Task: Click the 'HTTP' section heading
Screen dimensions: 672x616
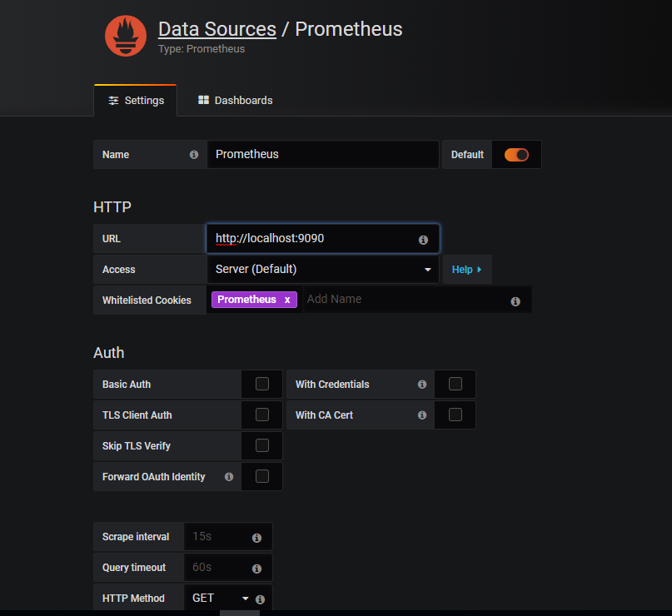Action: (x=112, y=207)
